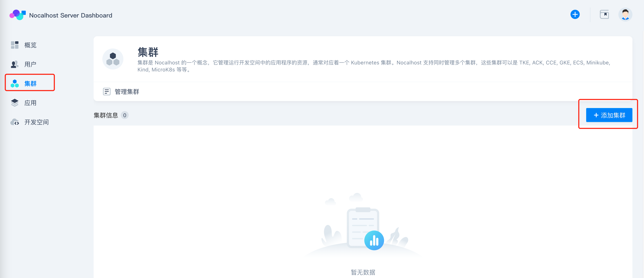Open the 应用 sidebar item
Viewport: 644px width, 278px height.
(x=30, y=103)
